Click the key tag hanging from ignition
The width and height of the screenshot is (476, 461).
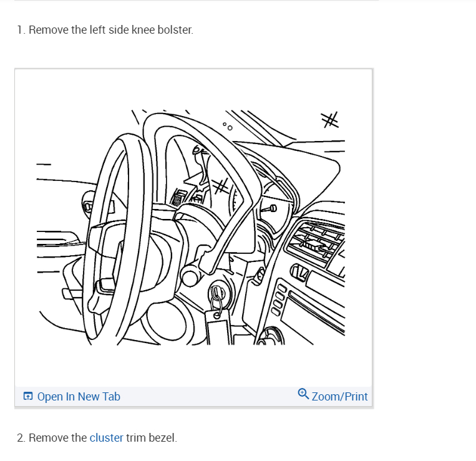click(x=219, y=327)
